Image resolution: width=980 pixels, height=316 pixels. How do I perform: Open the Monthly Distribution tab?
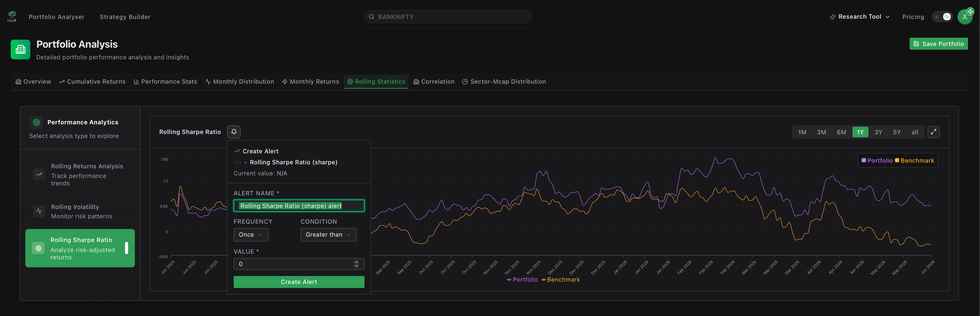[x=239, y=82]
